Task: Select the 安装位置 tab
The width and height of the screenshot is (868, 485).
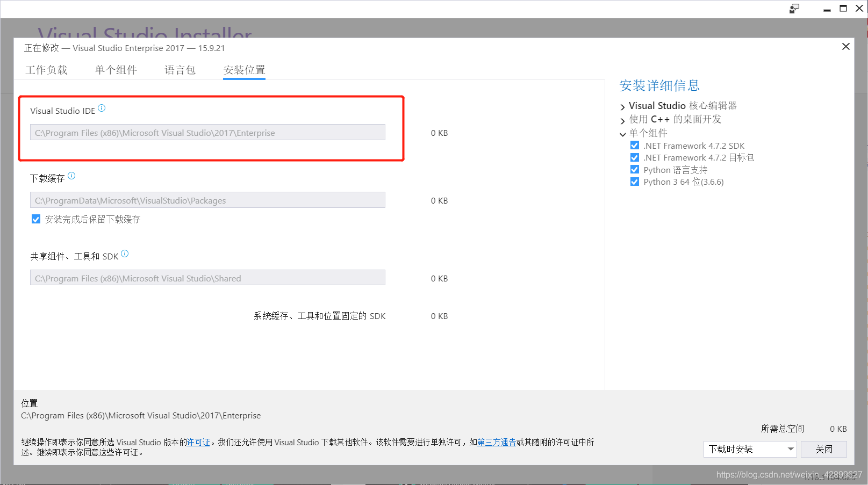Action: pos(245,70)
